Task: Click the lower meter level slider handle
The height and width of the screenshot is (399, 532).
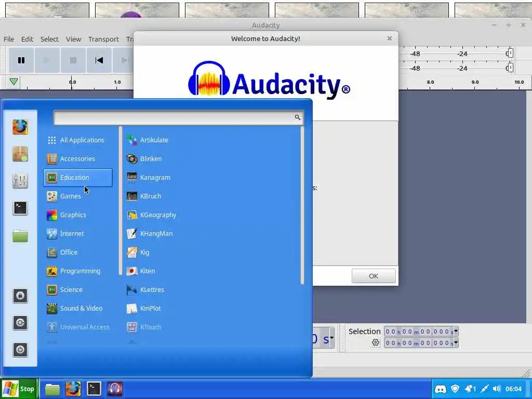Action: [x=510, y=68]
